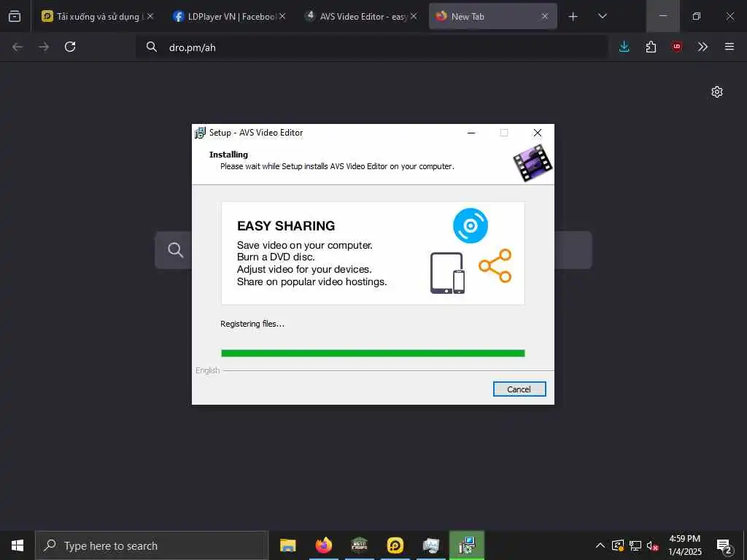Reload the current page
Image resolution: width=747 pixels, height=560 pixels.
70,47
